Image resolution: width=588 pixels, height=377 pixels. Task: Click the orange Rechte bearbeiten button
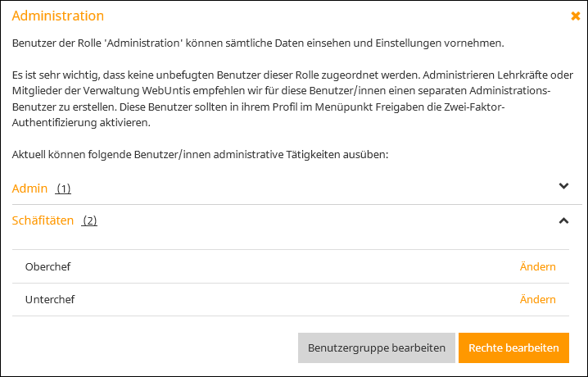click(513, 347)
